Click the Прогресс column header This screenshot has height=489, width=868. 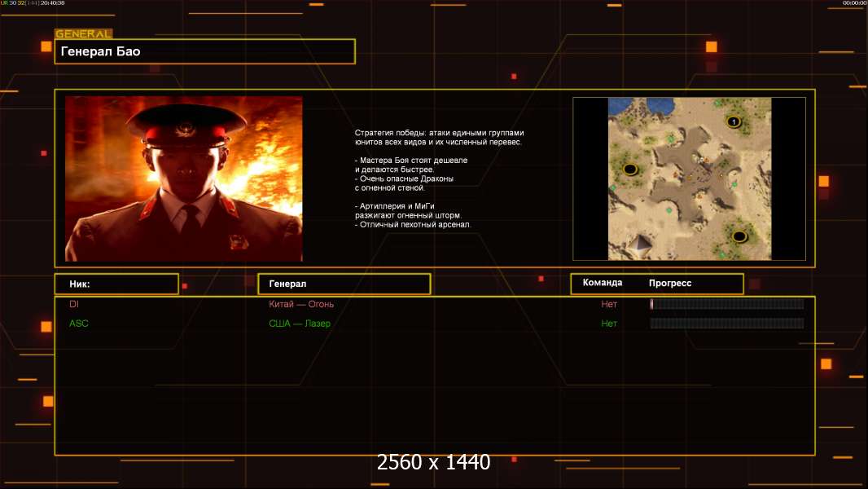tap(670, 283)
